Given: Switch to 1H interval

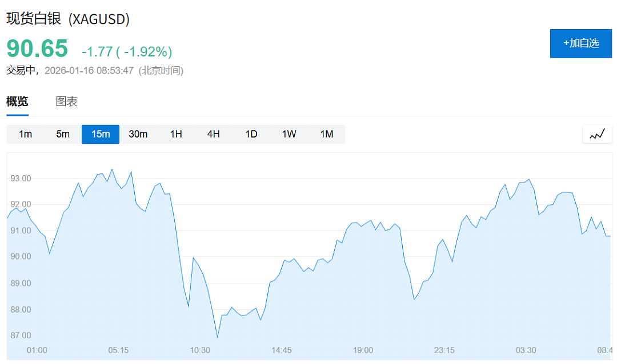Looking at the screenshot, I should (x=176, y=134).
